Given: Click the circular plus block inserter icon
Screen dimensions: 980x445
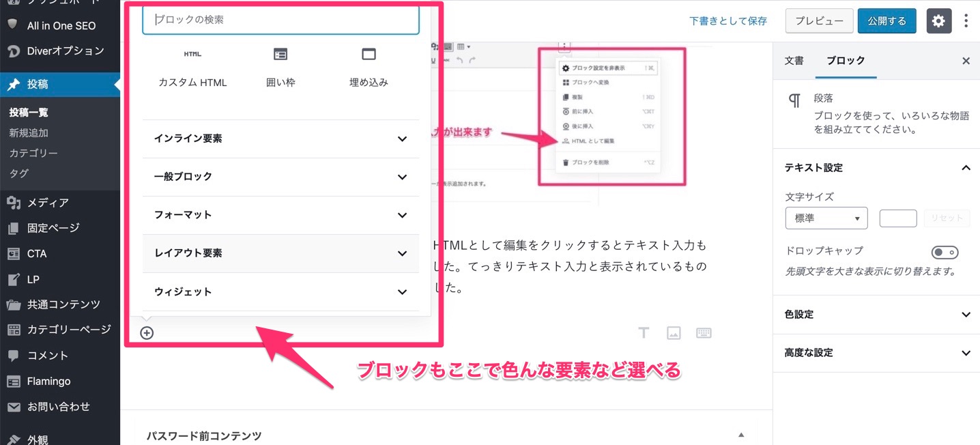Looking at the screenshot, I should (147, 332).
